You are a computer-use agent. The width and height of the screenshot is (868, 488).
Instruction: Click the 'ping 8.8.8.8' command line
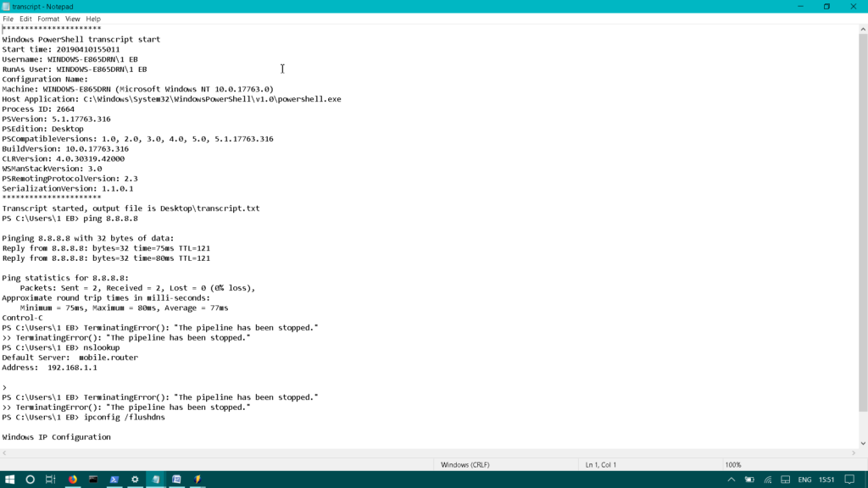click(x=70, y=219)
